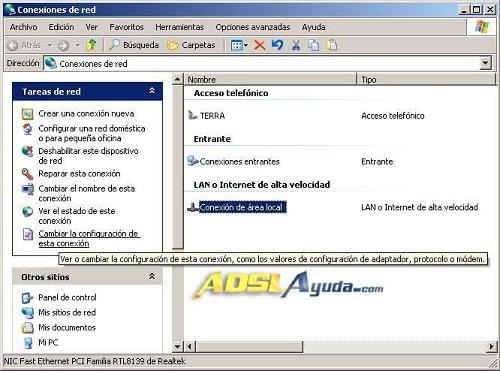Click the sidebar scroll down arrow
Viewport: 500px width, 371px height.
pos(178,347)
